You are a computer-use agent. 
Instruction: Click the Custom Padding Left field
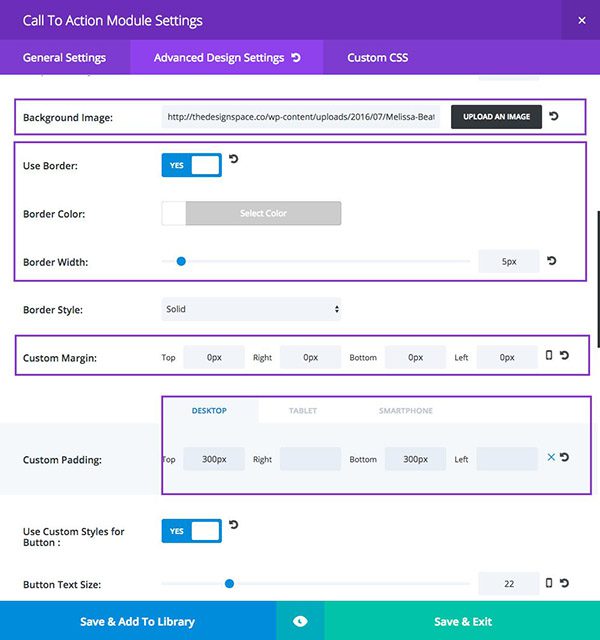coord(507,459)
